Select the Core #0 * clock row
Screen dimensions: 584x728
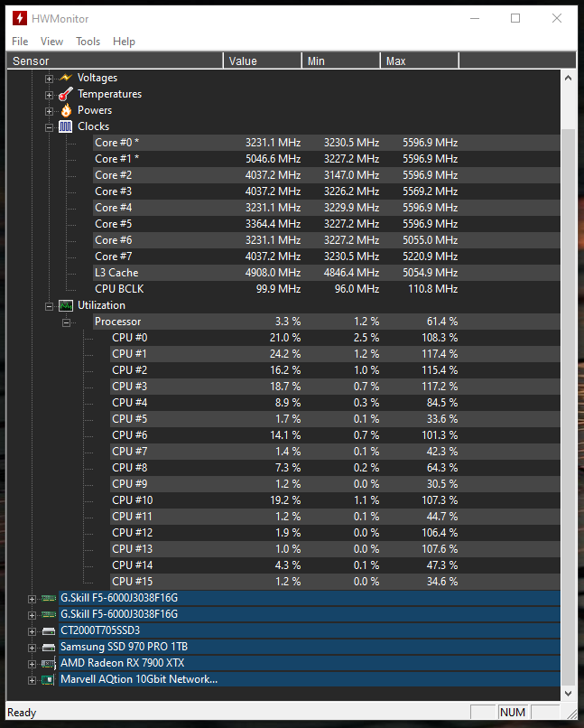tap(327, 143)
